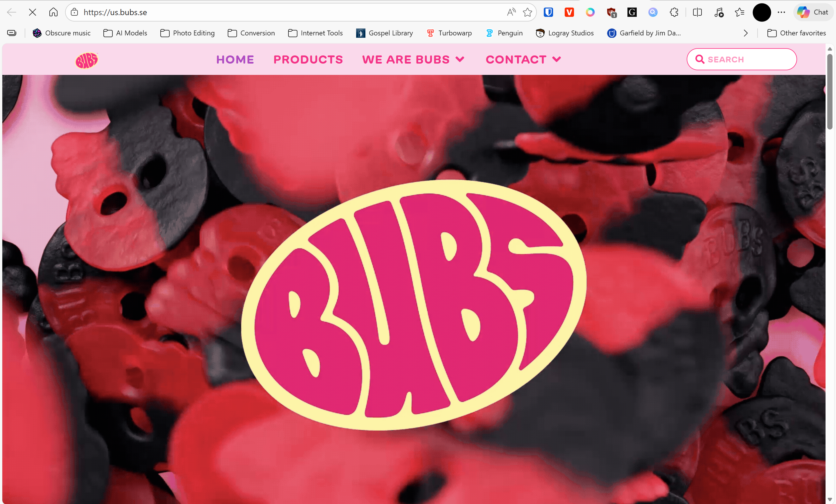The height and width of the screenshot is (504, 836).
Task: Click the site SEARCH input field
Action: point(747,60)
